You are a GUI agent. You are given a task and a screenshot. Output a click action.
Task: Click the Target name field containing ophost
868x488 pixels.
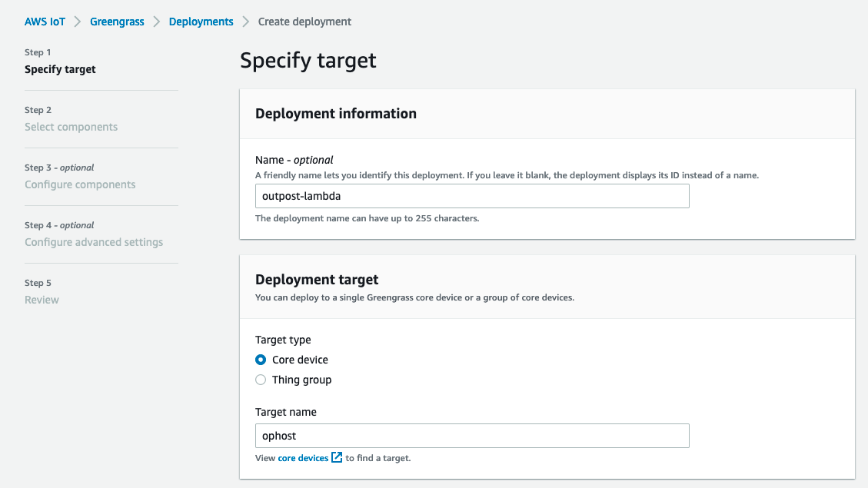coord(471,436)
